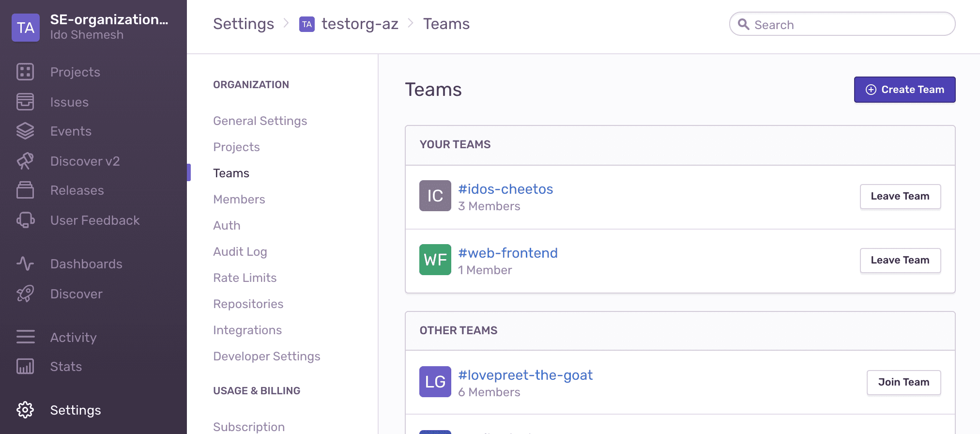Leave the idos-cheetos team
This screenshot has width=980, height=434.
coord(900,196)
